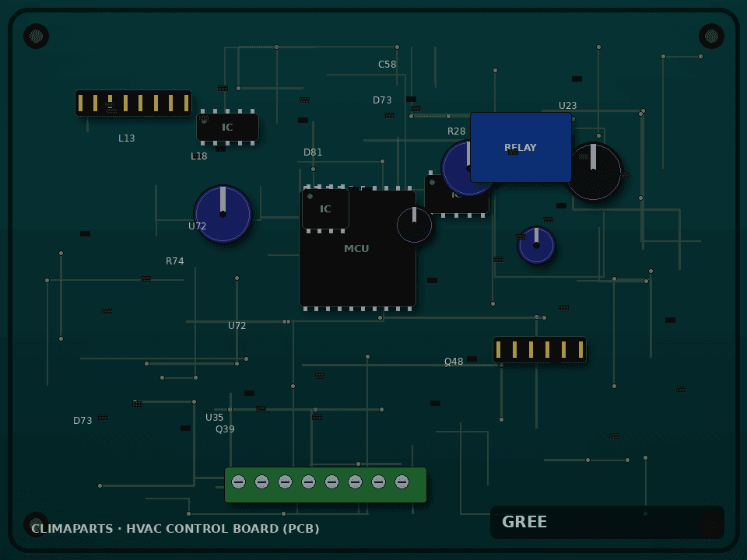Screen dimensions: 747x560
Task: Click the D73 label just below C58
Action: click(x=382, y=100)
